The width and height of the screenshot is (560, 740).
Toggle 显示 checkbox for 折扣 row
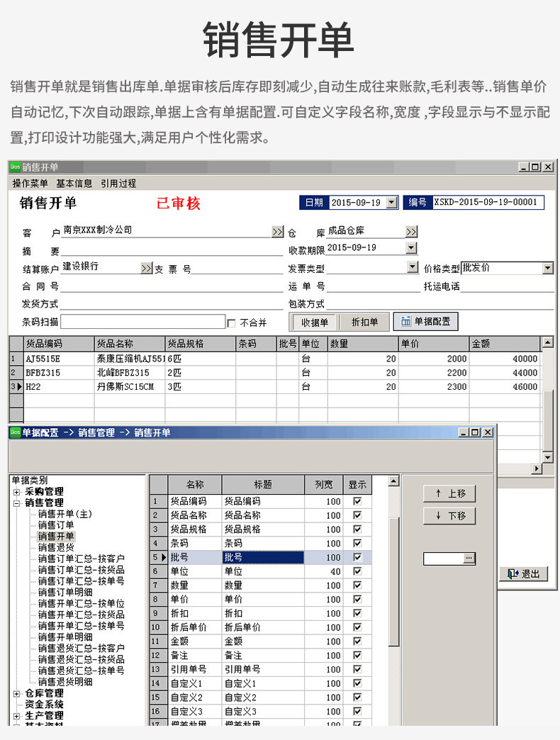click(x=357, y=614)
